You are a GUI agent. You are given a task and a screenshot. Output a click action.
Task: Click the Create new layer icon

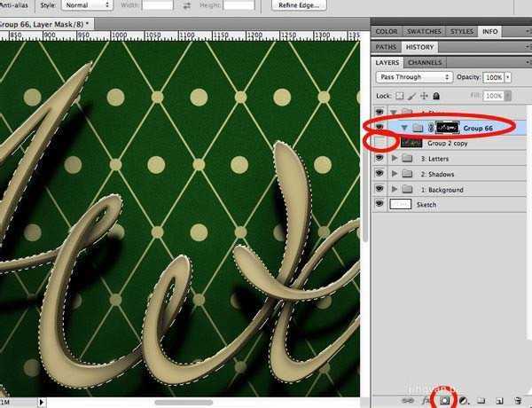[x=498, y=401]
